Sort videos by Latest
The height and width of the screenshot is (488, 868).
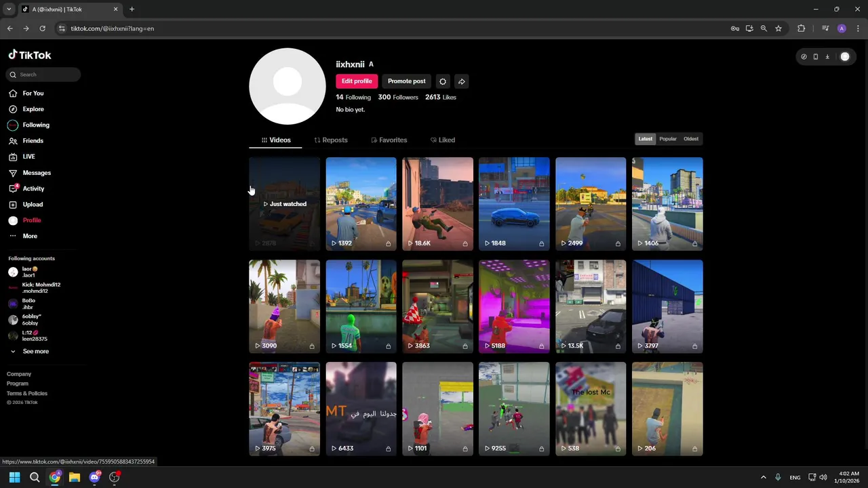pos(646,139)
